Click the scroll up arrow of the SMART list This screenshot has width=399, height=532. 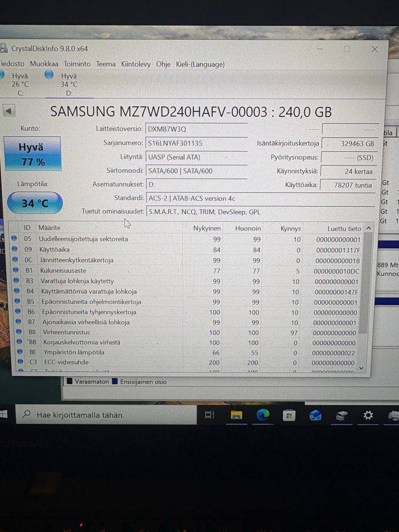pyautogui.click(x=368, y=228)
